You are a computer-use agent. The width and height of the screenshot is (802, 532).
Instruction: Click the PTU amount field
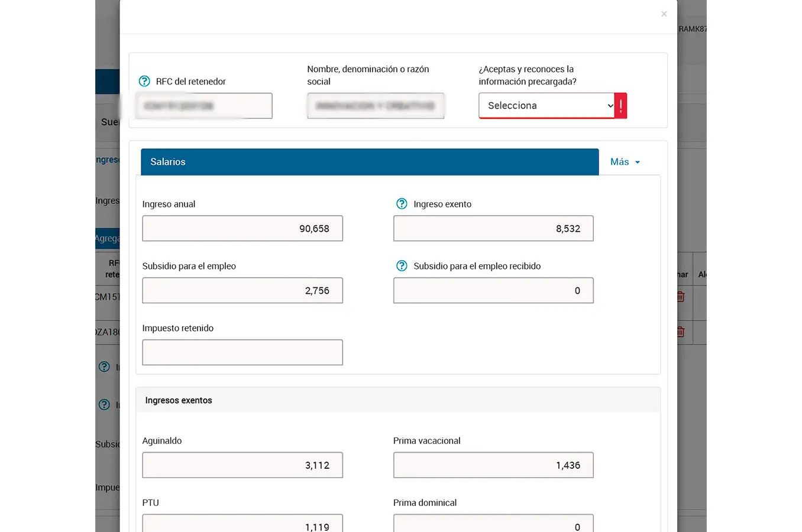[x=242, y=523]
